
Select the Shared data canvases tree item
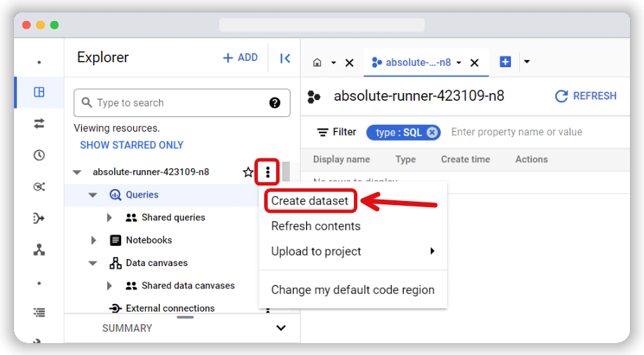[x=188, y=286]
